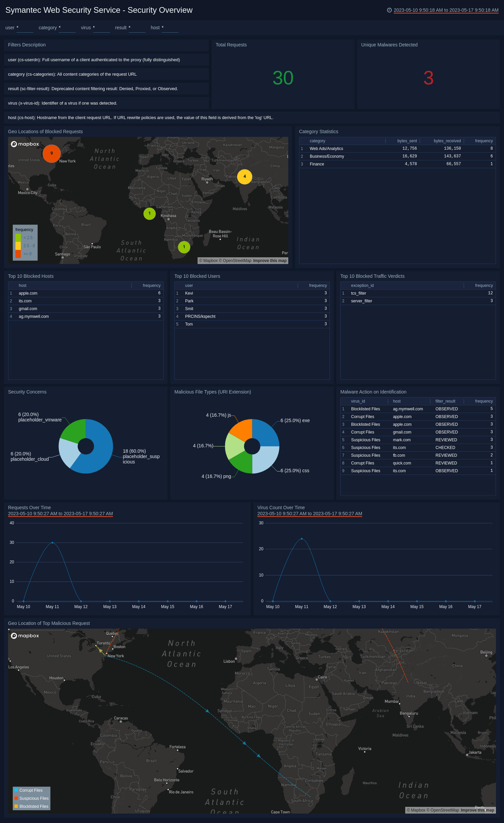Sort Category Statistics by bytes_received column
The image size is (504, 823).
click(x=447, y=141)
